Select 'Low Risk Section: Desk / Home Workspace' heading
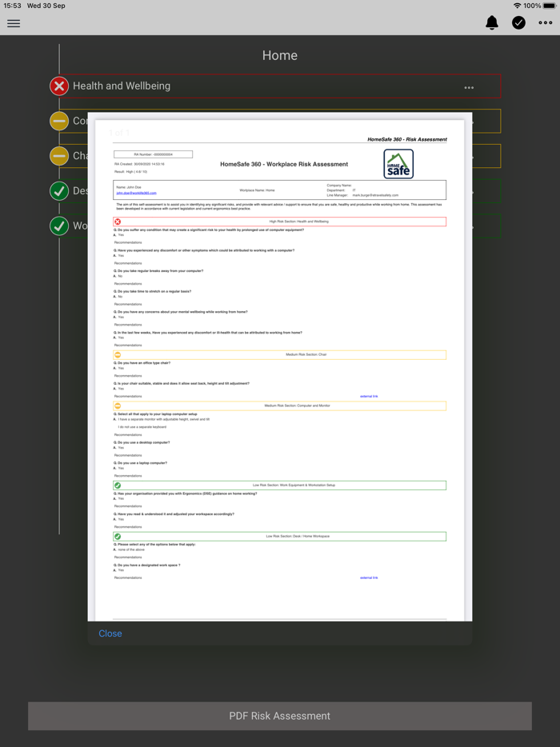 coord(298,537)
